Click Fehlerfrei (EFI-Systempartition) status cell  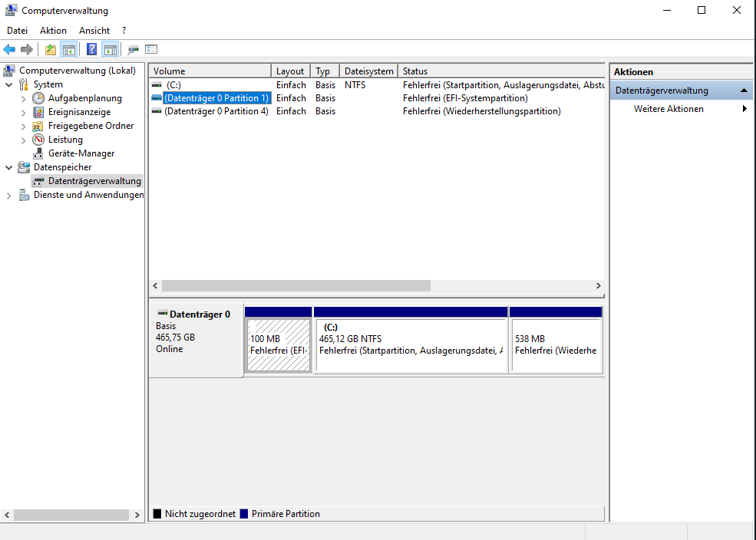[x=465, y=98]
